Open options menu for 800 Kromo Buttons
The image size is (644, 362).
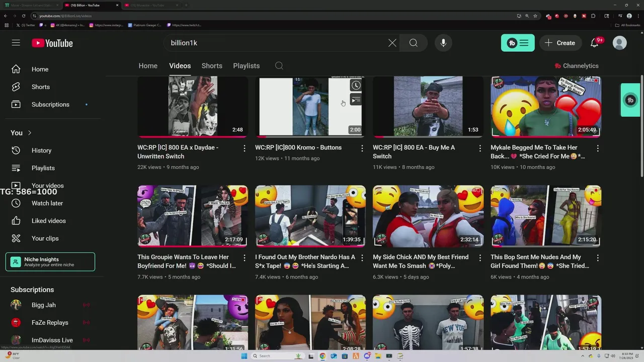click(362, 148)
